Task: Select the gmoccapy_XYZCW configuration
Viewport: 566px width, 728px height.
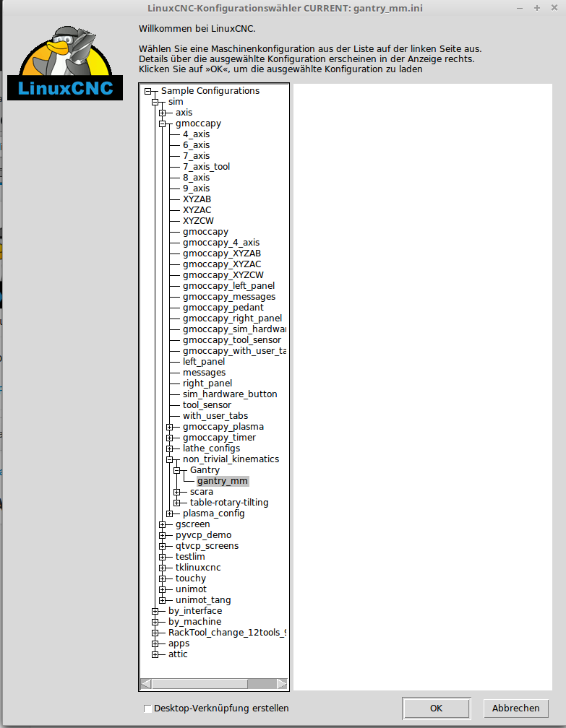Action: coord(223,275)
